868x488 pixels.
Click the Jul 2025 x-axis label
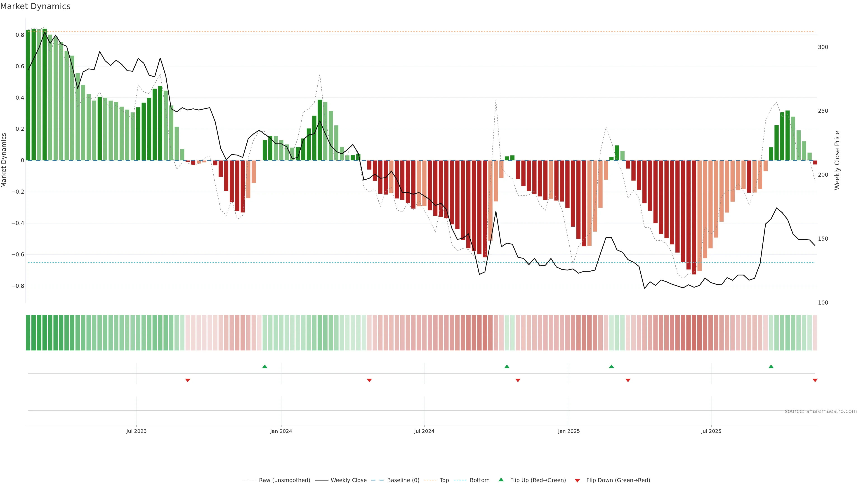pyautogui.click(x=711, y=431)
